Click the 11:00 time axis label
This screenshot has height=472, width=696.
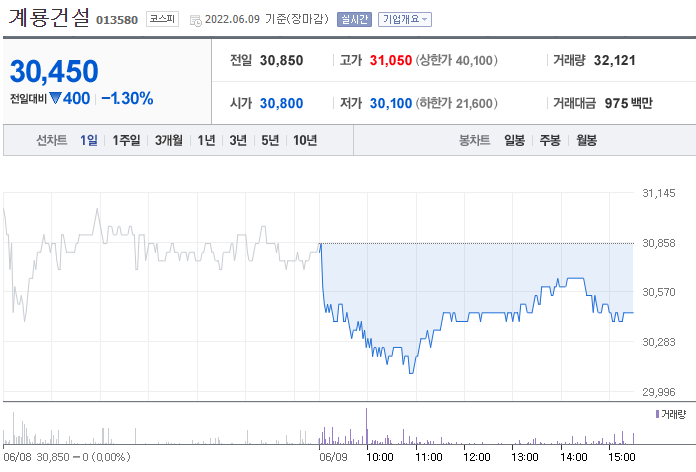(x=428, y=457)
